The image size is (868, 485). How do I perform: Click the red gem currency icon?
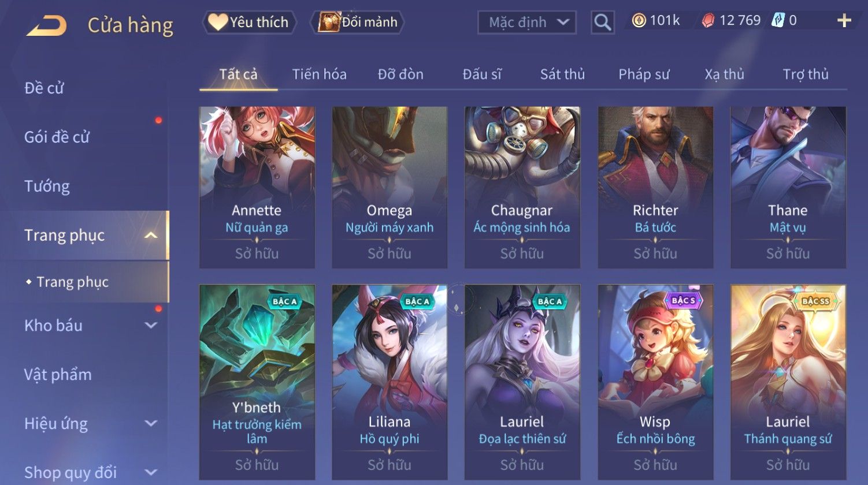[x=708, y=21]
